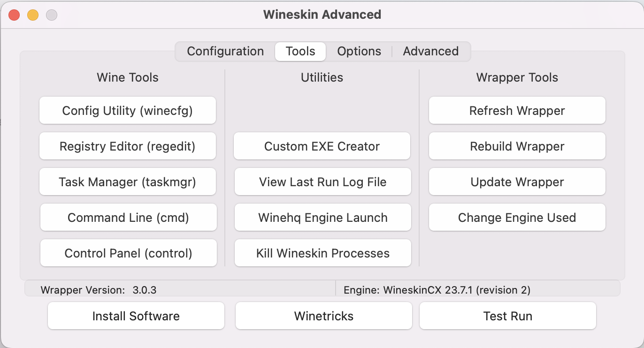Screen dimensions: 644x348
Task: Click Install Software button
Action: [136, 316]
